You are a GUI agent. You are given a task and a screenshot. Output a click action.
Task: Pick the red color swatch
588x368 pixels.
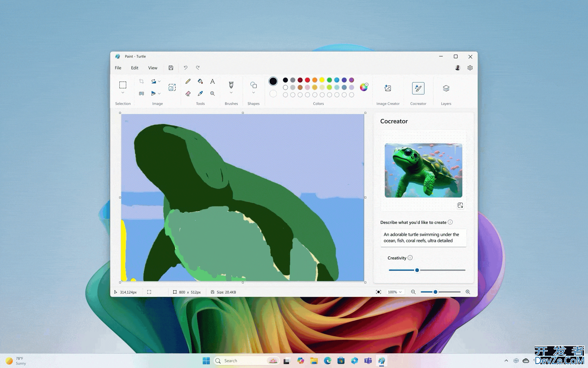tap(307, 80)
